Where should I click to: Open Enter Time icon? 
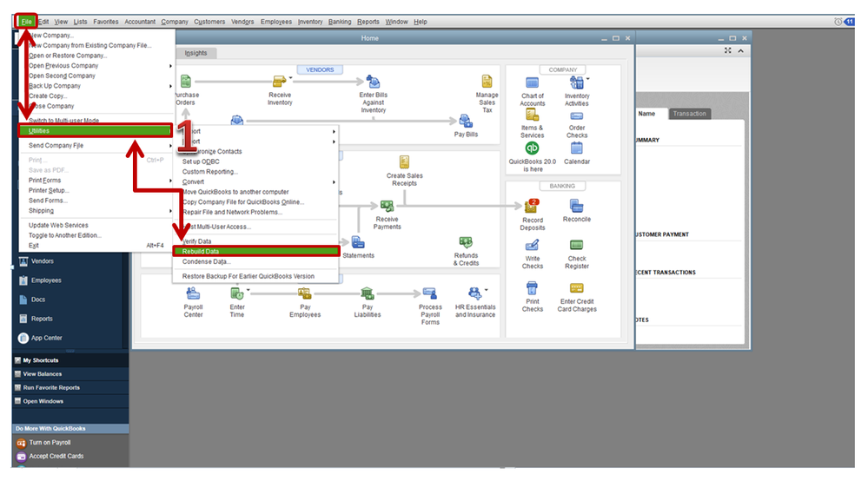[237, 293]
